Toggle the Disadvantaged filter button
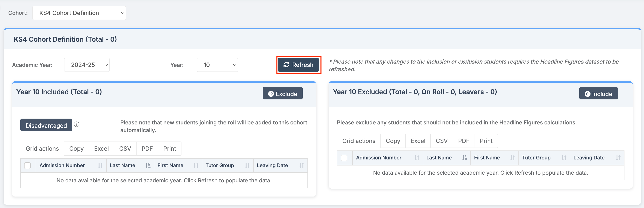644x208 pixels. point(46,125)
